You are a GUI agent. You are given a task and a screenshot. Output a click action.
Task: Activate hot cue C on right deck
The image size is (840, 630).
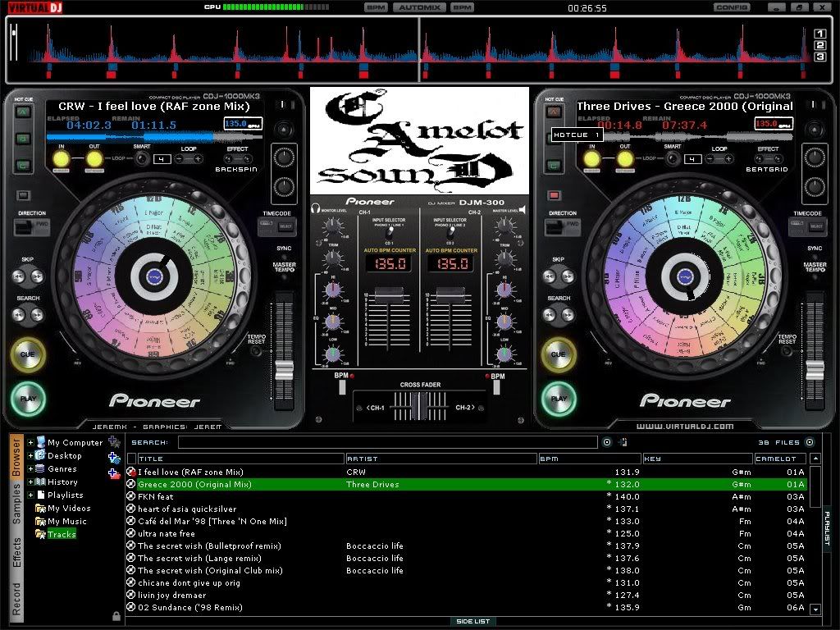(x=554, y=166)
